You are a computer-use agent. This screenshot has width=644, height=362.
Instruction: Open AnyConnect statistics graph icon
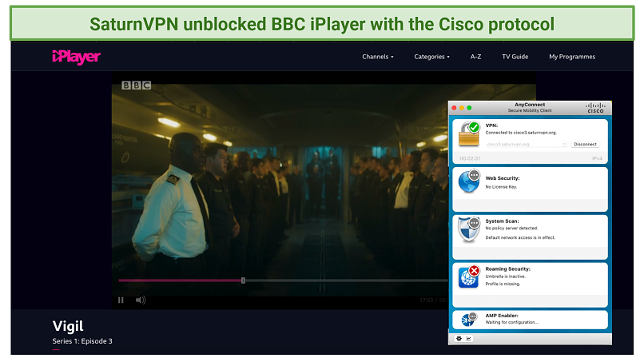pos(469,338)
